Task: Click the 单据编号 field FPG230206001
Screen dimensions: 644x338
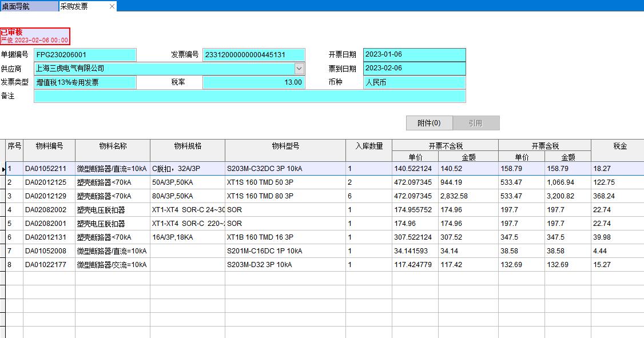Action: coord(85,55)
